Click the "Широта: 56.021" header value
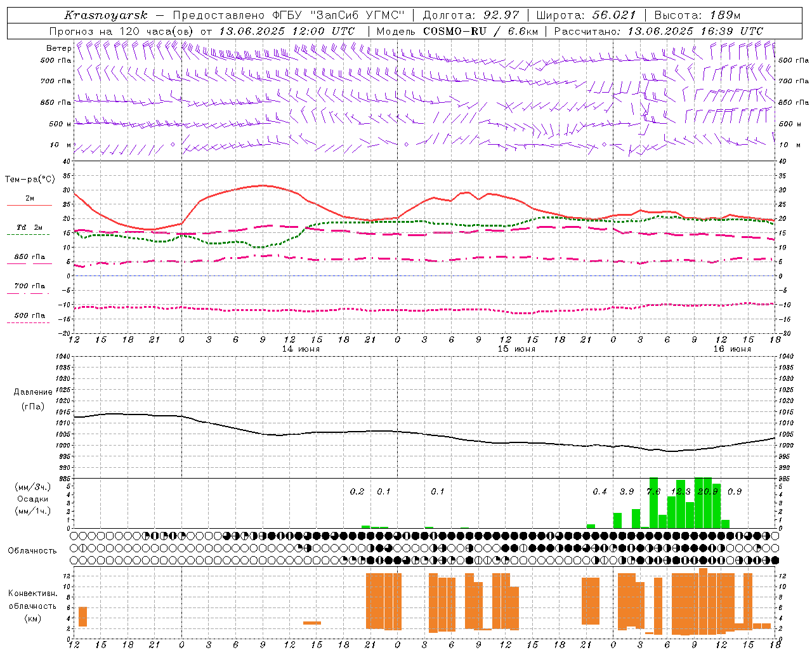The width and height of the screenshot is (812, 650). coord(586,15)
